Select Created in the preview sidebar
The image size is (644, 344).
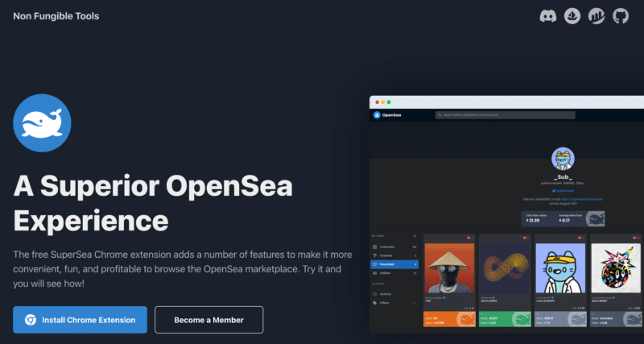(394, 255)
